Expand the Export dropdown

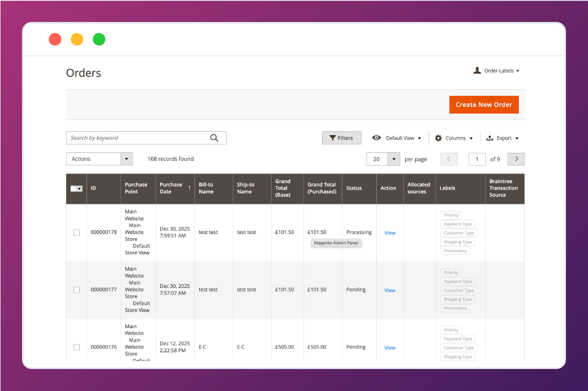pos(517,138)
